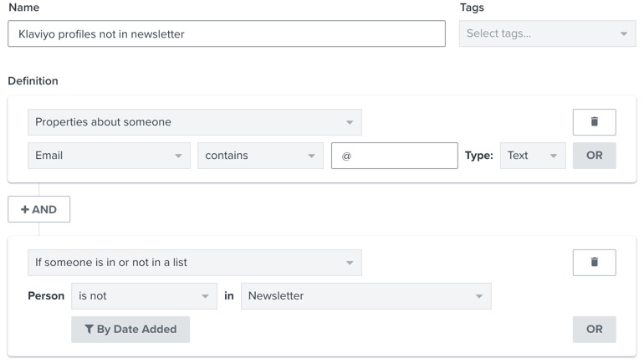The height and width of the screenshot is (364, 644).
Task: Focus the segment Name text field
Action: pos(226,34)
